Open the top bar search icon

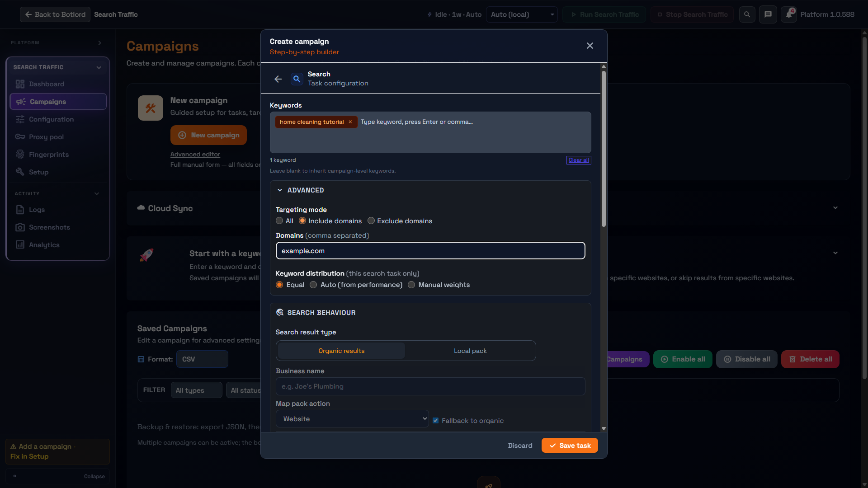747,14
